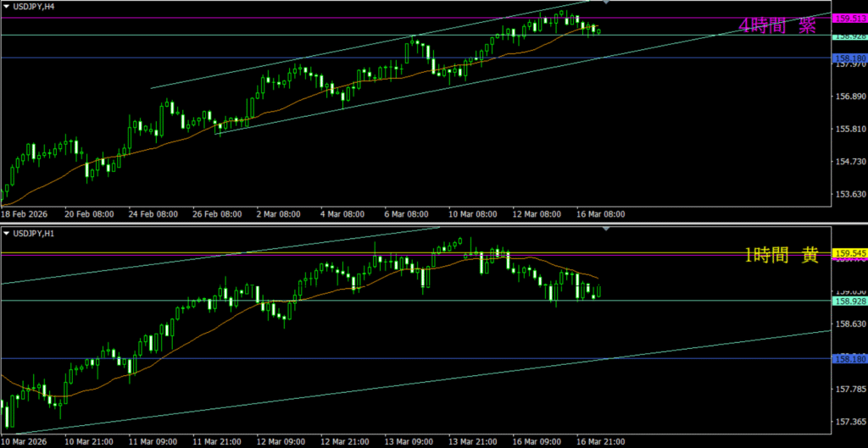Click the green 158.928 label on H1 chart
Screen dimensions: 868x448
[x=849, y=301]
